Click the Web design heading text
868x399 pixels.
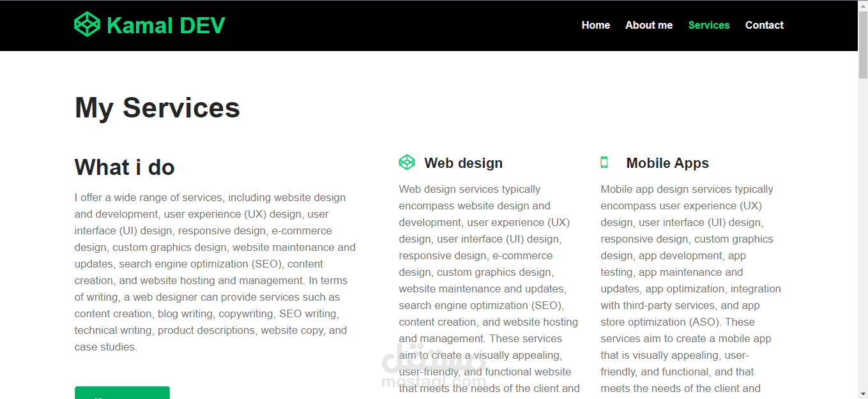point(463,163)
